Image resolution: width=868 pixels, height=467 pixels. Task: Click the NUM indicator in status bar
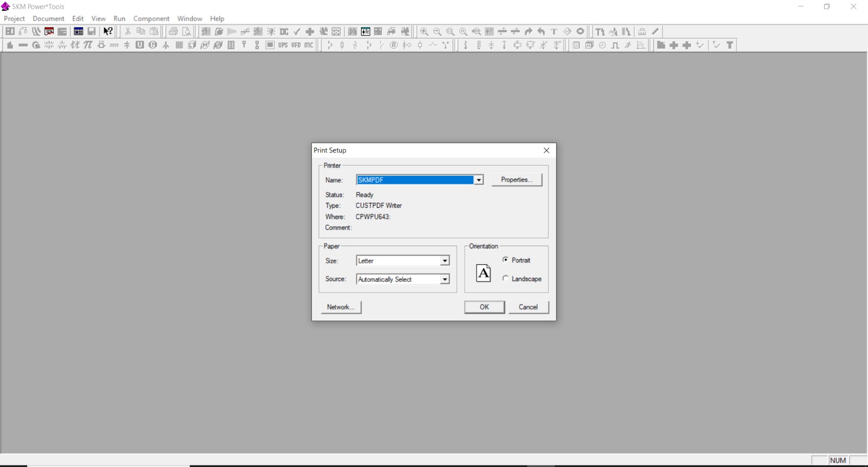click(x=838, y=460)
